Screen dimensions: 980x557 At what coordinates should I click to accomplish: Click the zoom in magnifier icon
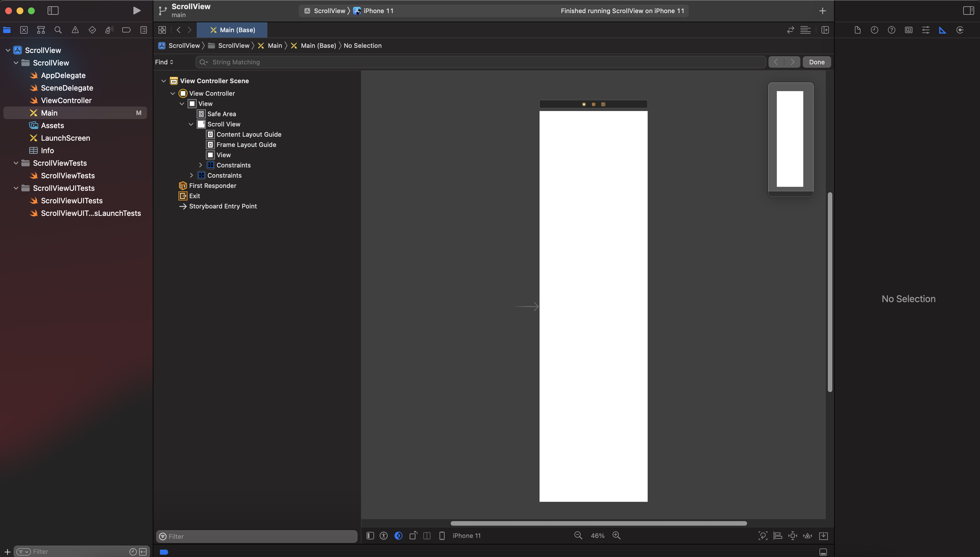click(x=616, y=536)
